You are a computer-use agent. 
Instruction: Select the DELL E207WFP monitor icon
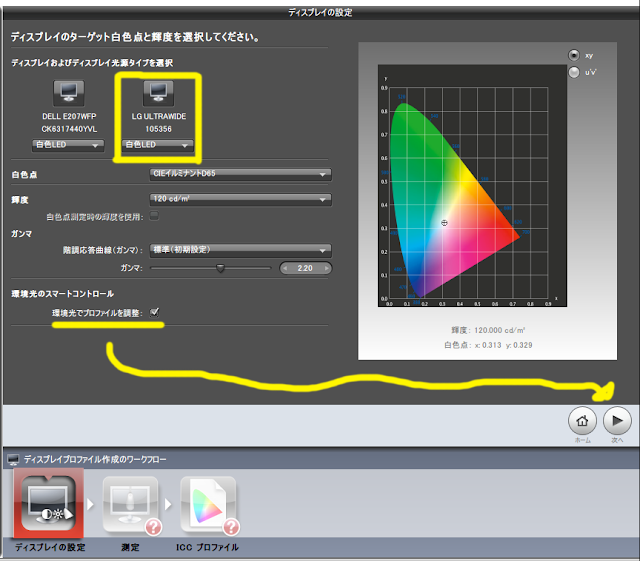pos(69,92)
